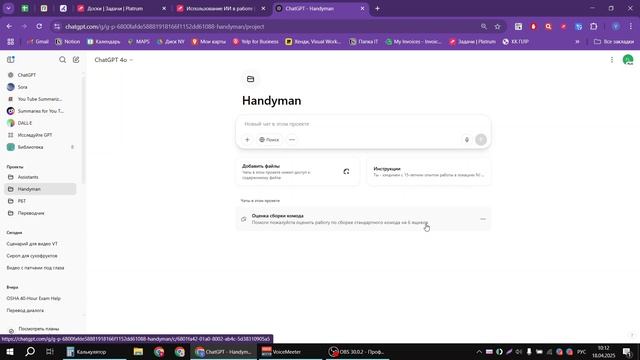
Task: Open the Все закладки folder
Action: (614, 42)
